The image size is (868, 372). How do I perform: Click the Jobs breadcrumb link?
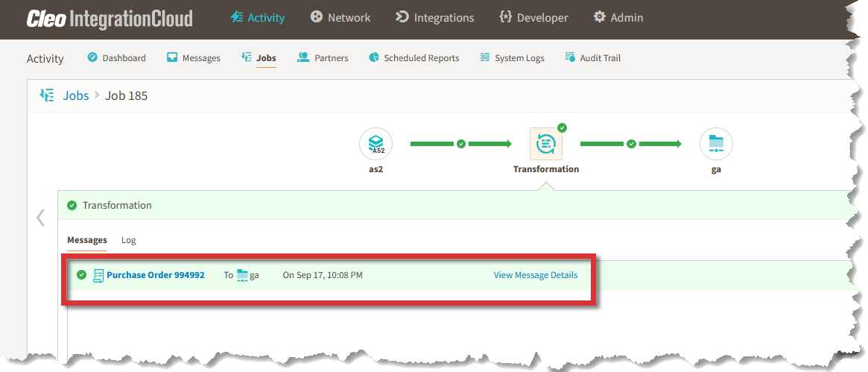[76, 95]
